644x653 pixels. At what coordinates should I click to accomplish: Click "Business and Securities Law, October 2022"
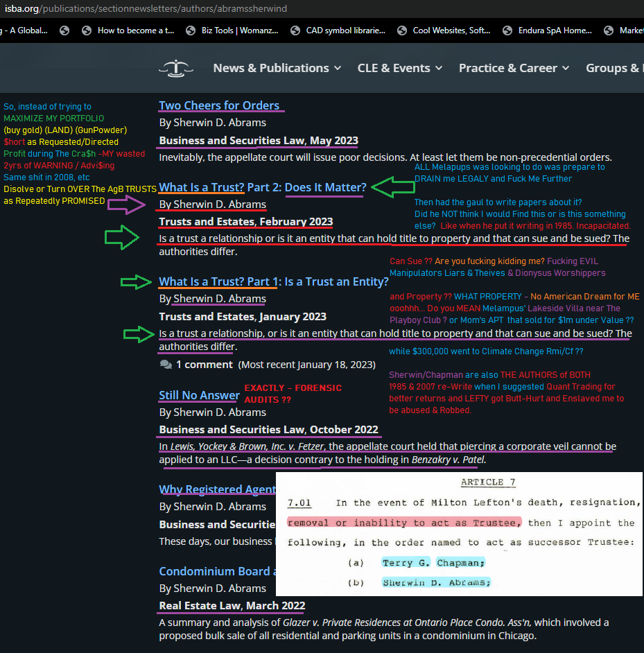[269, 430]
